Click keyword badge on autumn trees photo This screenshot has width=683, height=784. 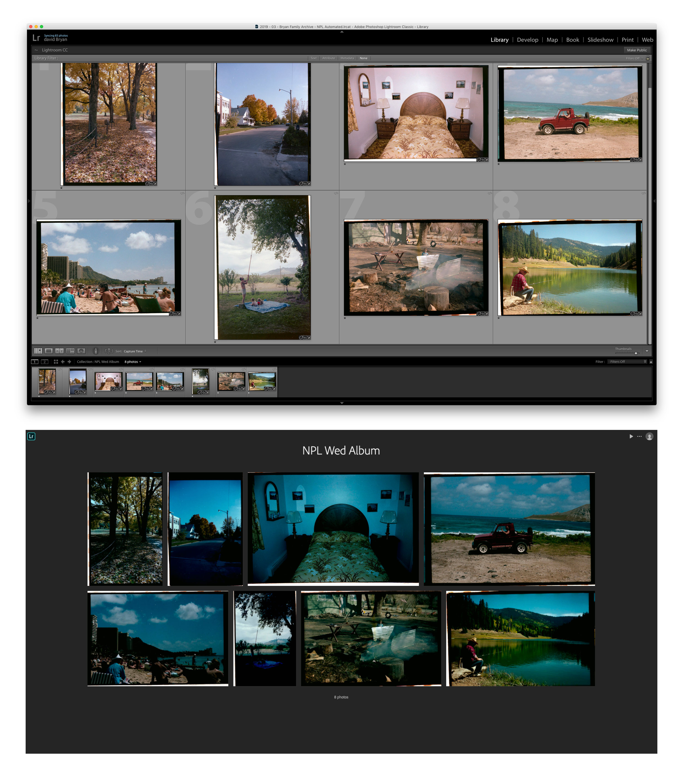(147, 184)
